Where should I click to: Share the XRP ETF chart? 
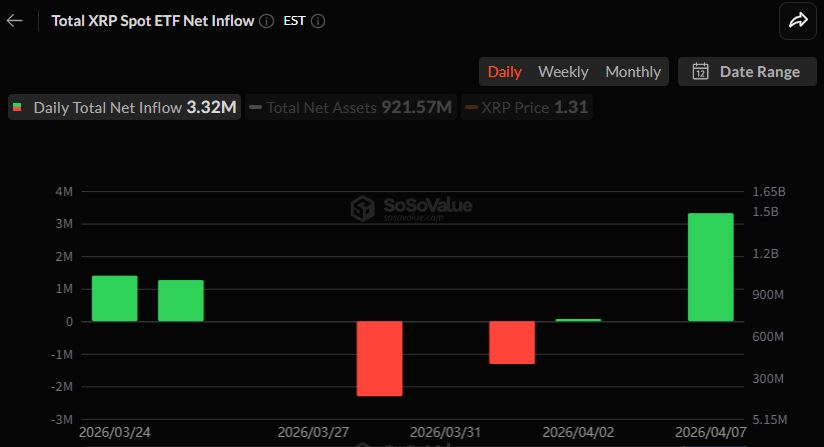point(798,21)
